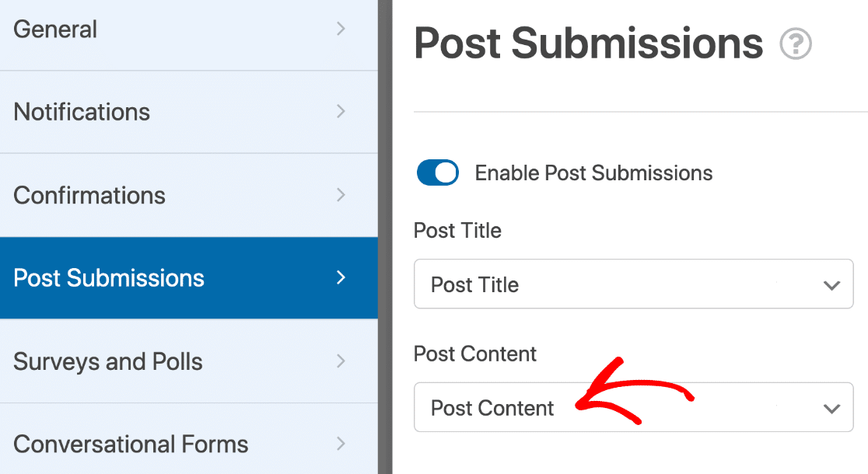Click the Notifications chevron arrow icon
Viewport: 868px width, 474px height.
tap(341, 112)
